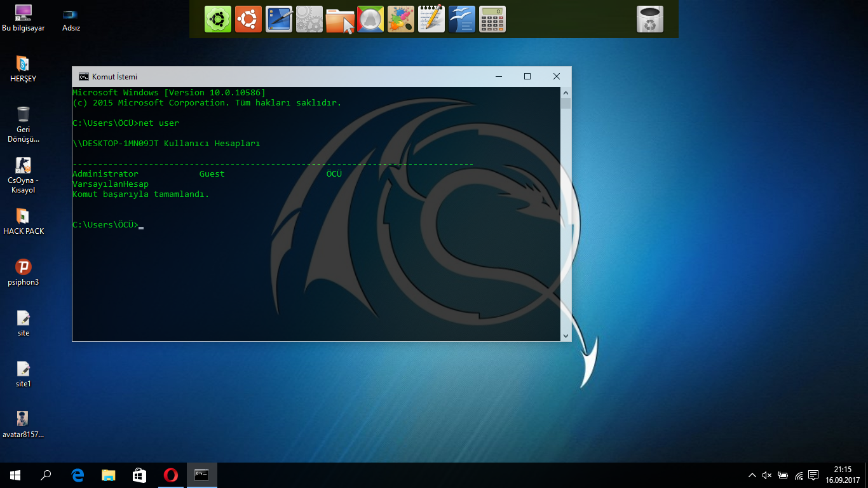
Task: Select the HACK PACK desktop icon
Action: [24, 222]
